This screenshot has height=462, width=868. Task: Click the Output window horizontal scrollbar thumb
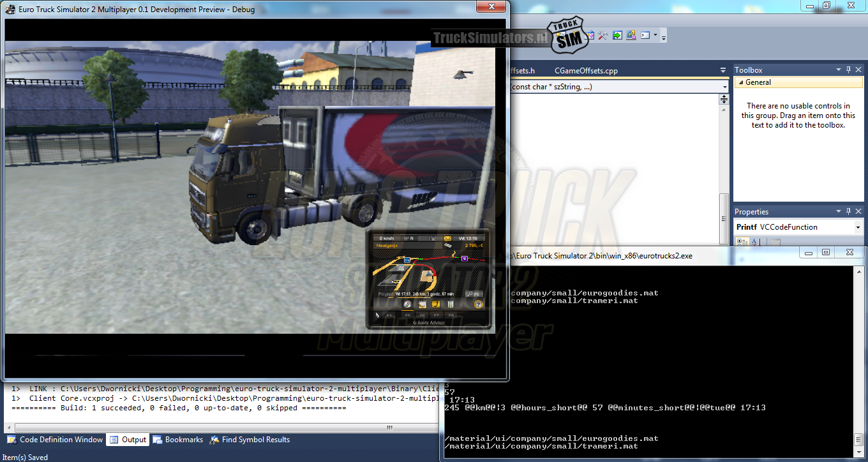(x=390, y=427)
